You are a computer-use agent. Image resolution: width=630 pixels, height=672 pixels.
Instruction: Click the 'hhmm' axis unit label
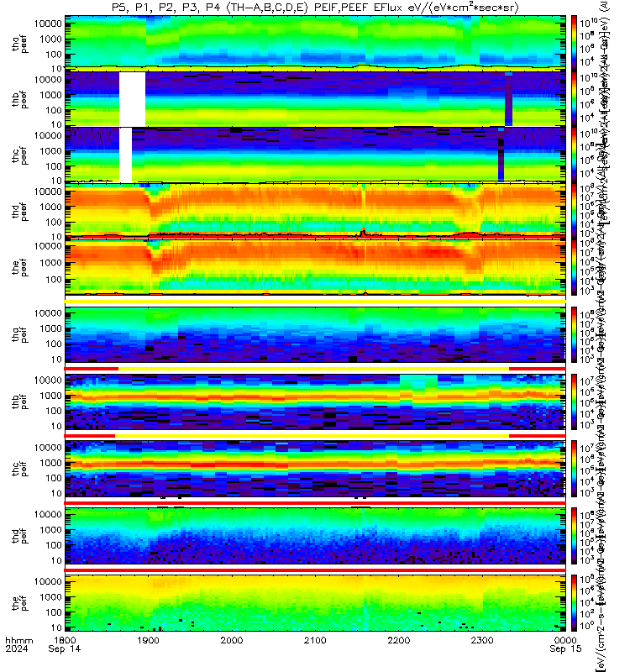pyautogui.click(x=18, y=640)
